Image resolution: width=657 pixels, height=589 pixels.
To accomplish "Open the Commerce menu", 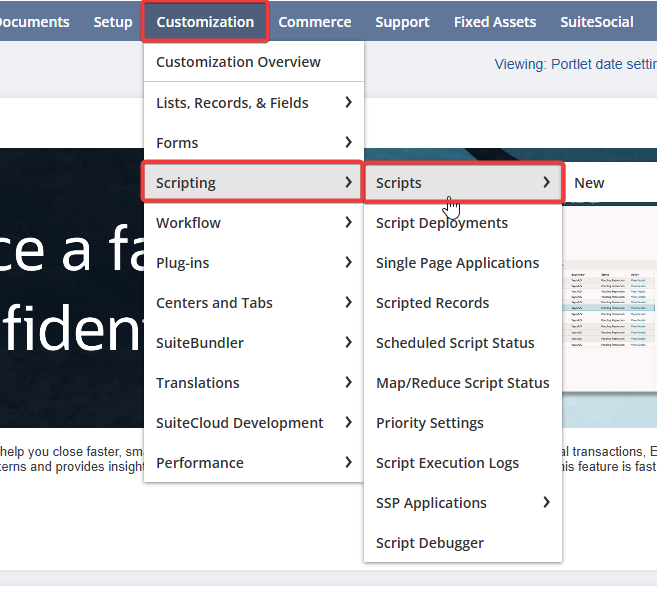I will [x=315, y=22].
